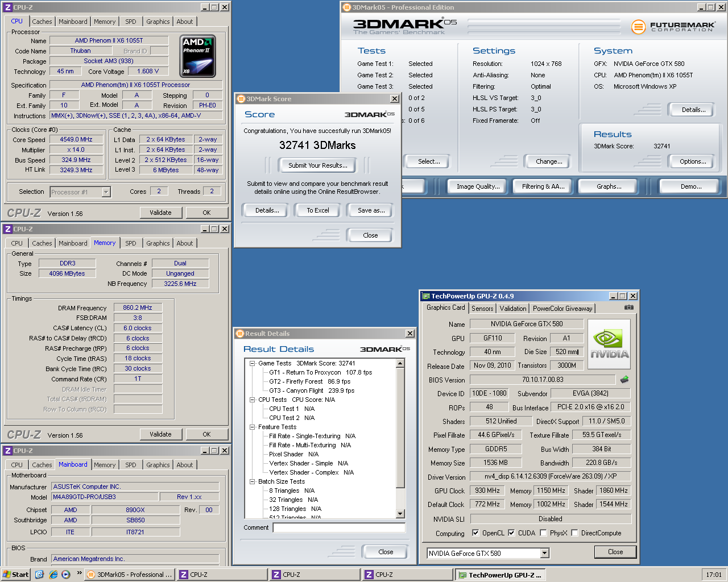728x582 pixels.
Task: Click Save as... in score dialog
Action: [371, 210]
